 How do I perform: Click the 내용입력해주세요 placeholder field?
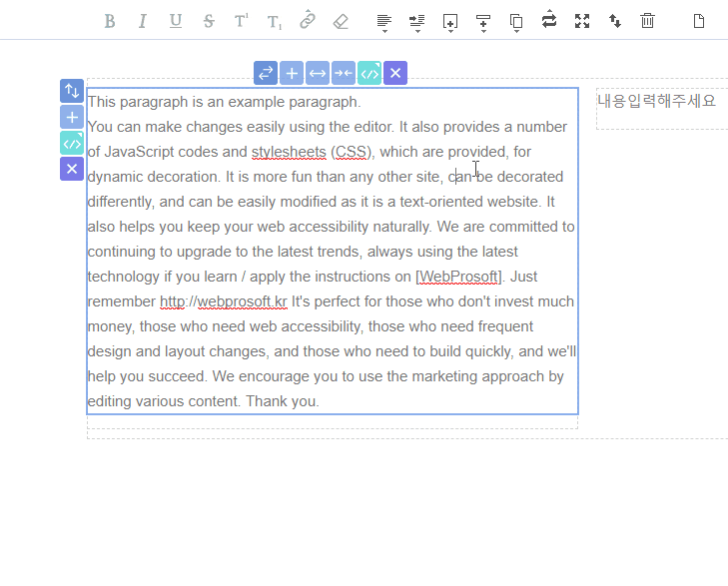pyautogui.click(x=656, y=100)
